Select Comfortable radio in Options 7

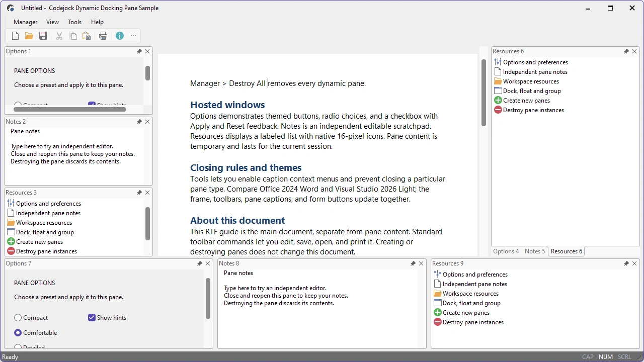click(36, 333)
